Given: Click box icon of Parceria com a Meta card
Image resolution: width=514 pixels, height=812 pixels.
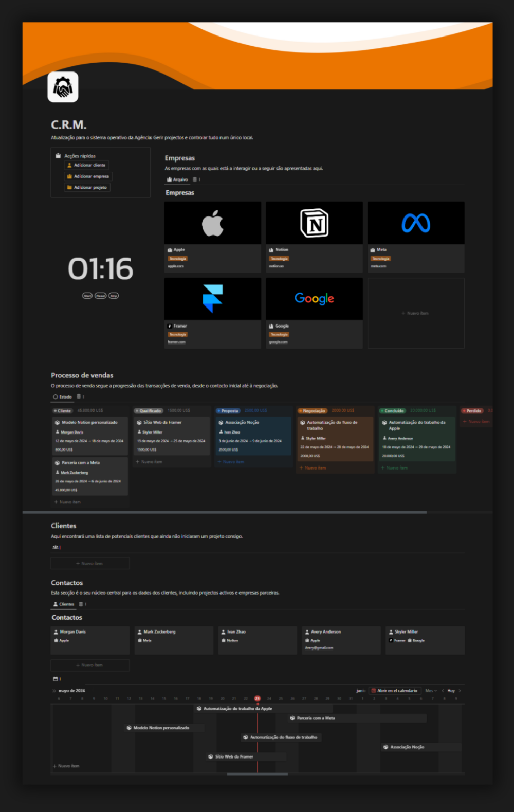Looking at the screenshot, I should pyautogui.click(x=57, y=462).
